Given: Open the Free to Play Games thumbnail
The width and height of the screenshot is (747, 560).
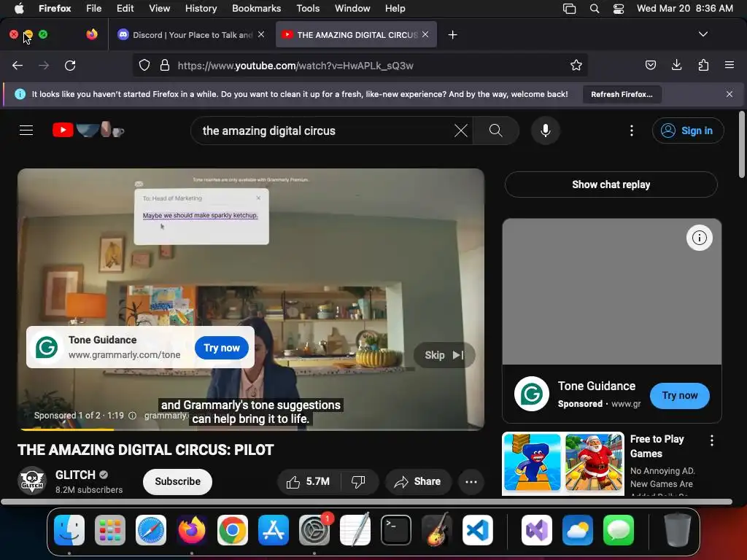Looking at the screenshot, I should [x=563, y=463].
